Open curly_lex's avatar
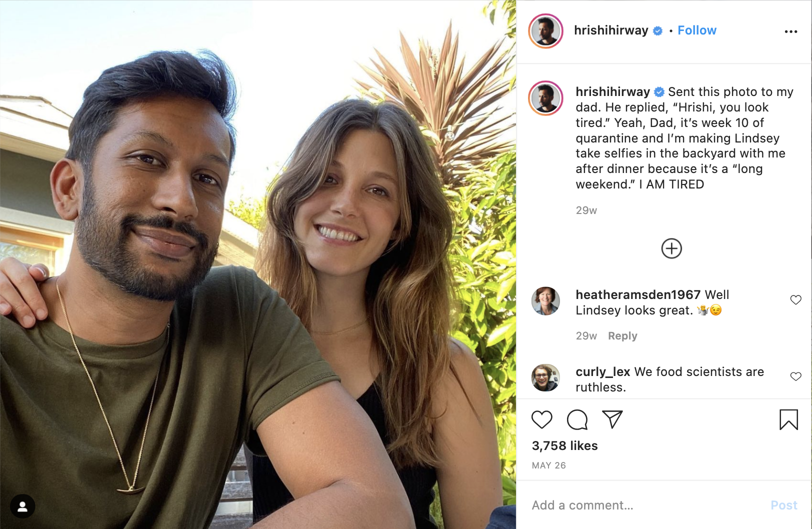 545,377
